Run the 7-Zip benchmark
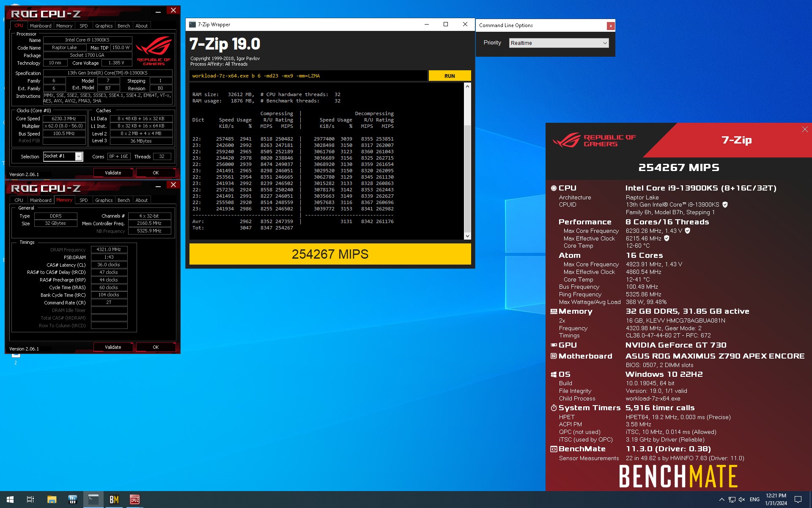This screenshot has height=508, width=812. tap(450, 76)
